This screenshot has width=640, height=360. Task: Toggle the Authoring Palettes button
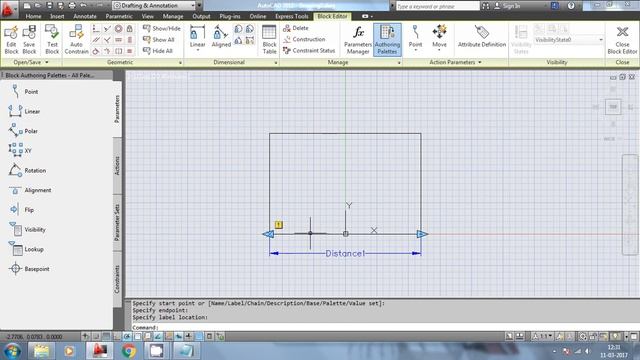point(387,39)
